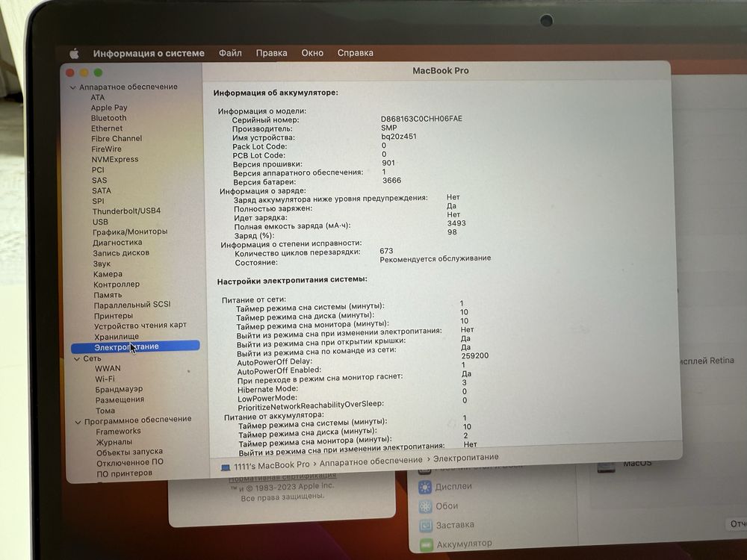Select Устройство чтения карт in sidebar
Viewport: 747px width, 560px height.
point(140,326)
